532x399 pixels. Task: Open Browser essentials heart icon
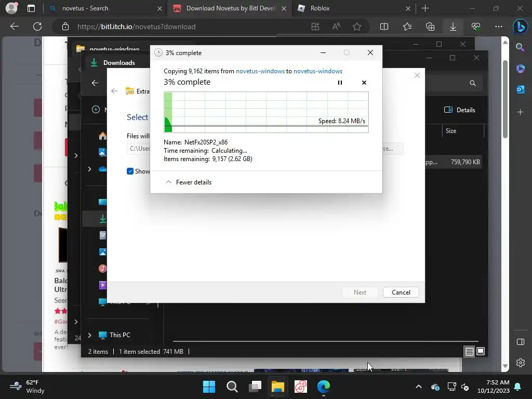[x=476, y=26]
